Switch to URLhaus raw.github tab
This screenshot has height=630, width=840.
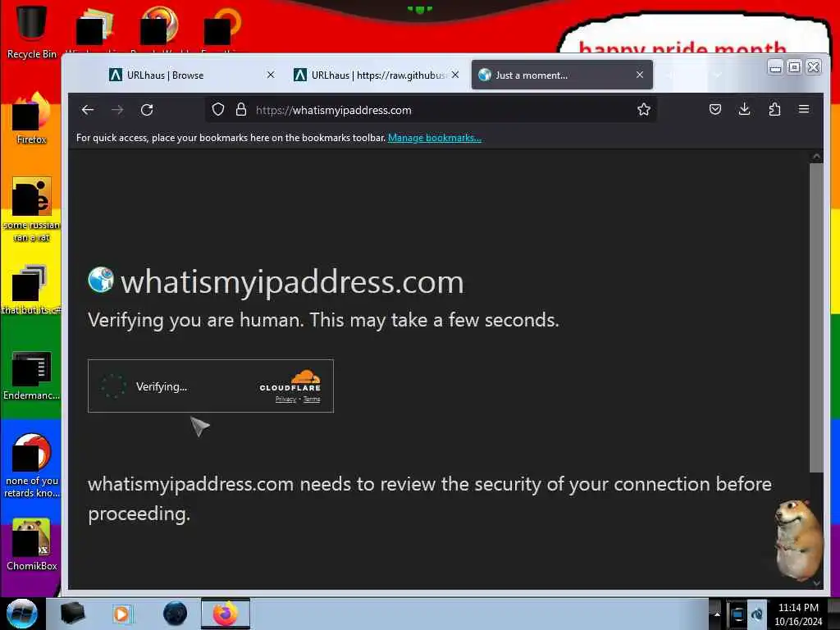(x=377, y=75)
